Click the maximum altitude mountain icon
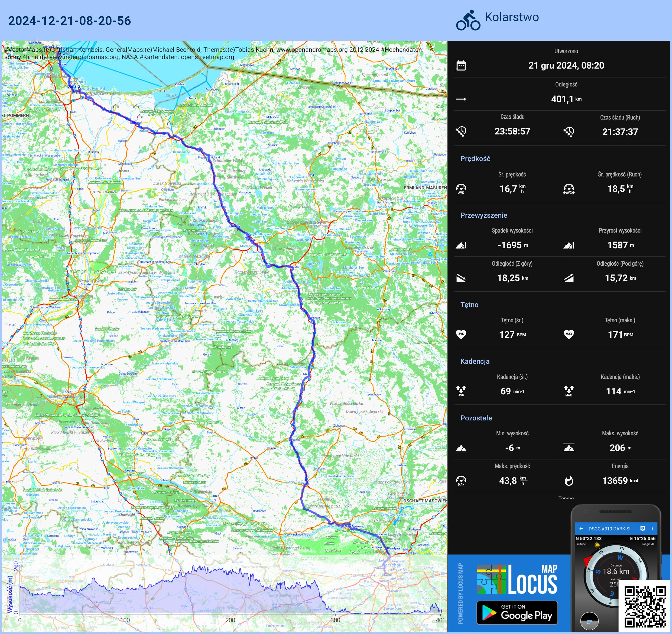 click(x=569, y=448)
